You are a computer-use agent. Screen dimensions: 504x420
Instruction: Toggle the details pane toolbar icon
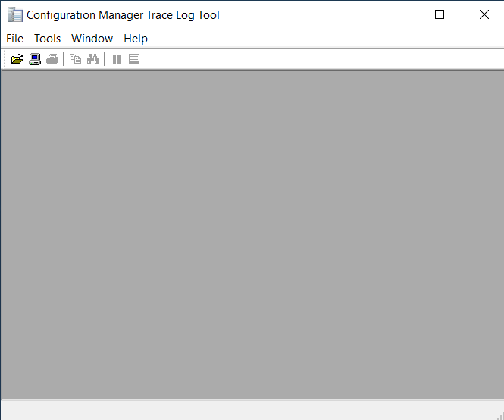click(134, 59)
